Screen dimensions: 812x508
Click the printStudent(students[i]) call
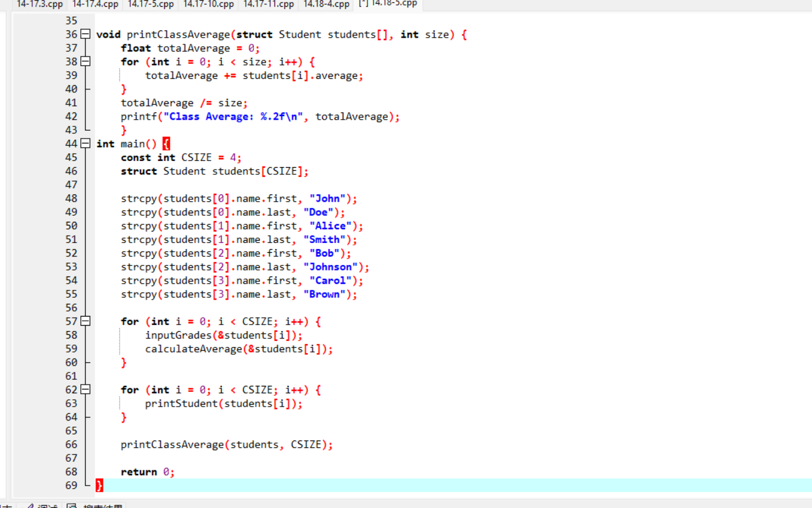point(224,403)
